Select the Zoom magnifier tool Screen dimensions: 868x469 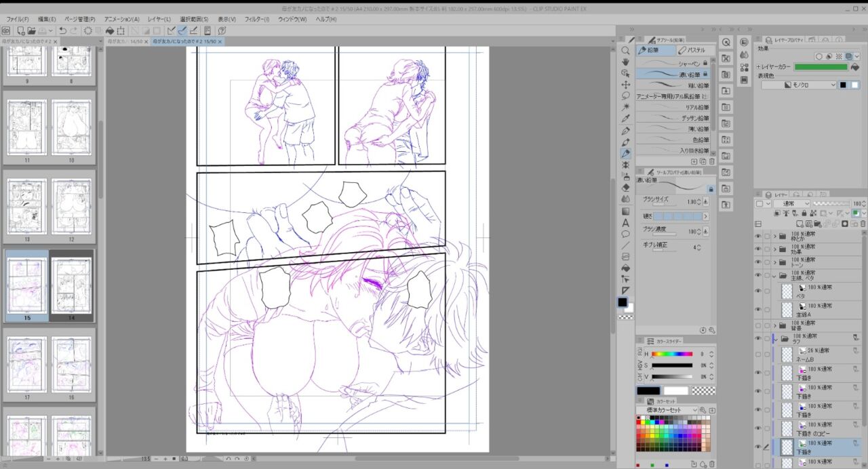pyautogui.click(x=625, y=50)
